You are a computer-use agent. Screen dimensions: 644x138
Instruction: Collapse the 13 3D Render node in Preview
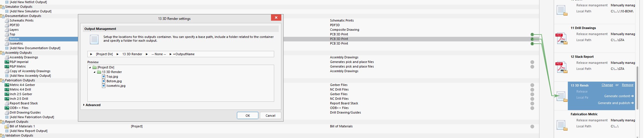click(95, 72)
